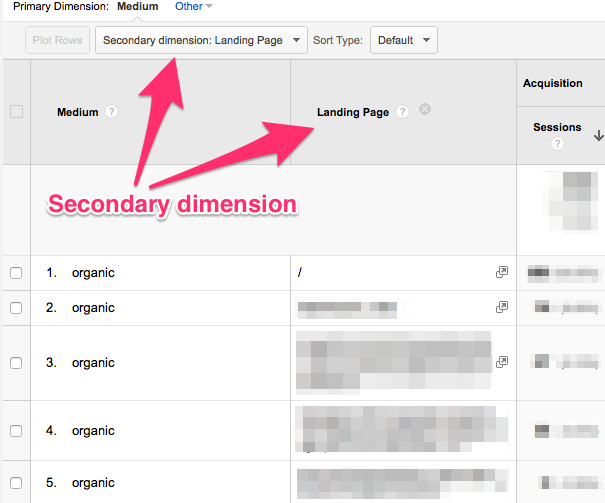Open landing page link in row 1
605x503 pixels.
click(502, 272)
